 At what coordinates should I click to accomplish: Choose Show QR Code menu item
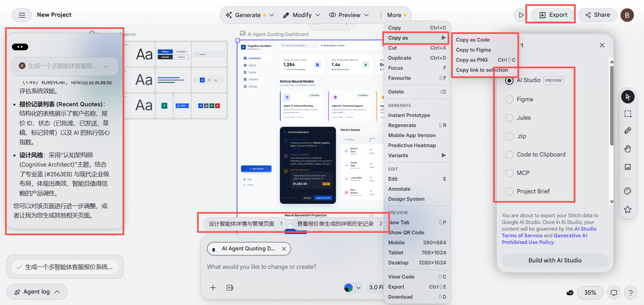(x=417, y=233)
